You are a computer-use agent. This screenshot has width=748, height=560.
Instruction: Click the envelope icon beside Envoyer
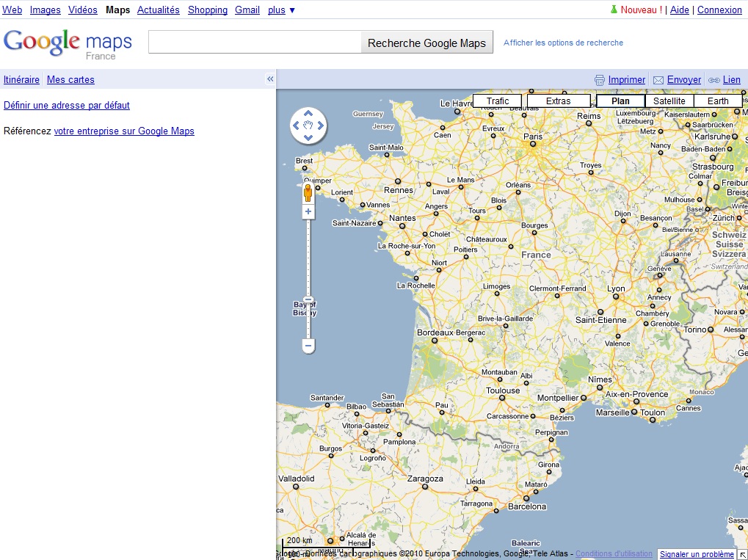(658, 80)
